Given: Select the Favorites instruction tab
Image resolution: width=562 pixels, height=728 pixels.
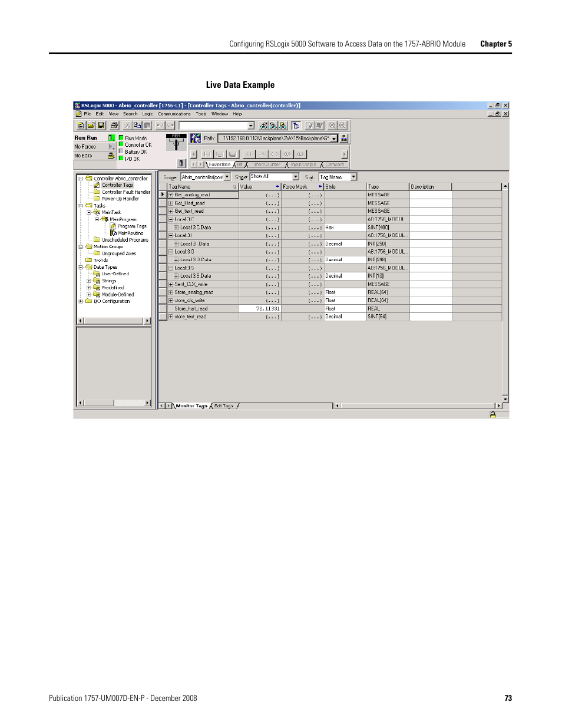Looking at the screenshot, I should coord(219,164).
